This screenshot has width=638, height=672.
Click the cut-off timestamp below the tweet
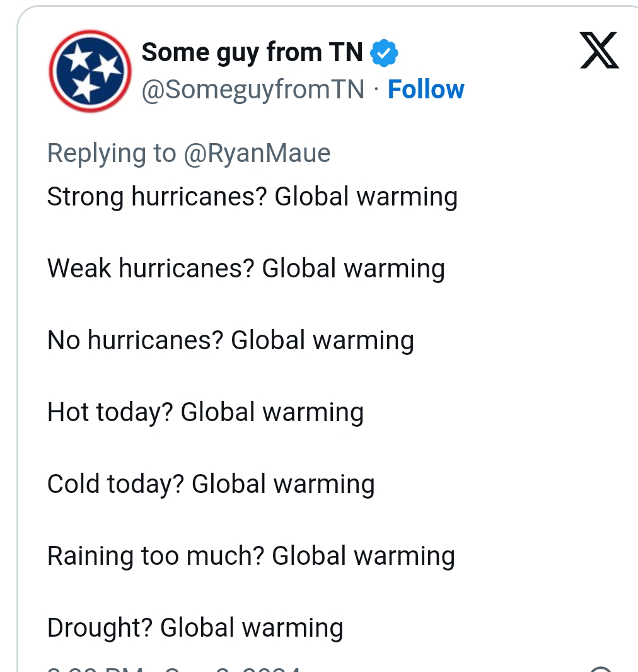point(173,668)
